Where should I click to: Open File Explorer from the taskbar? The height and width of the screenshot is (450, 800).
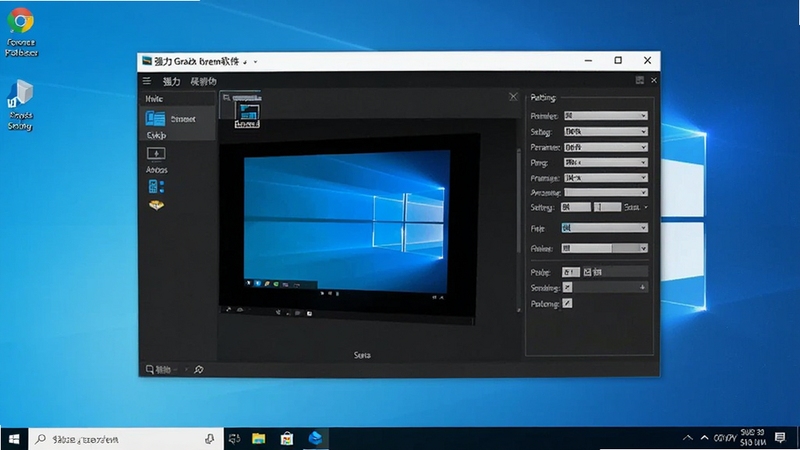[x=259, y=439]
